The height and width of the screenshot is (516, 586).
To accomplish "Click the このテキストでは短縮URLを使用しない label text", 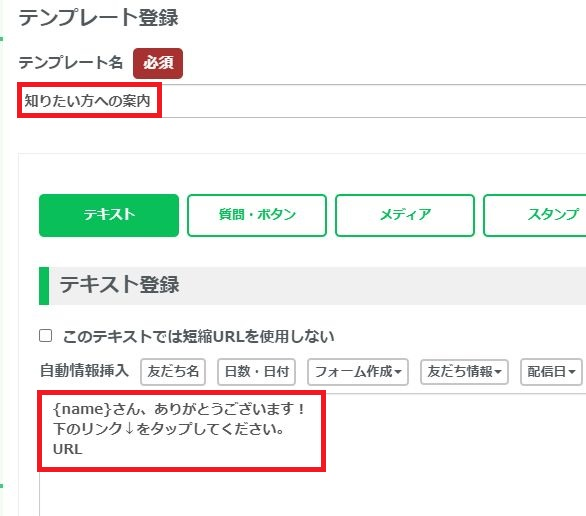I will click(x=198, y=336).
